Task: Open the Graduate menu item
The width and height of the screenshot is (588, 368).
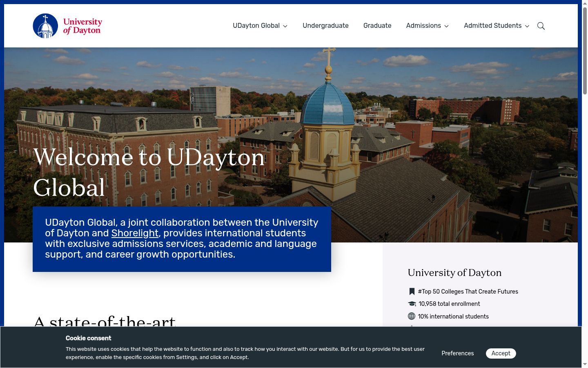Action: [377, 26]
